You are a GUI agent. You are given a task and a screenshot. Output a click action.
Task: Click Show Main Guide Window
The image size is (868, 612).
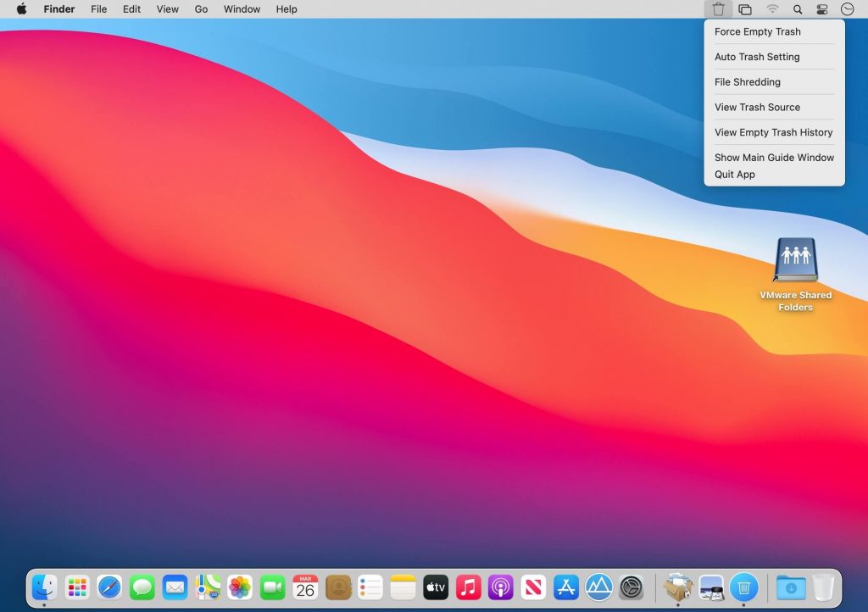774,158
